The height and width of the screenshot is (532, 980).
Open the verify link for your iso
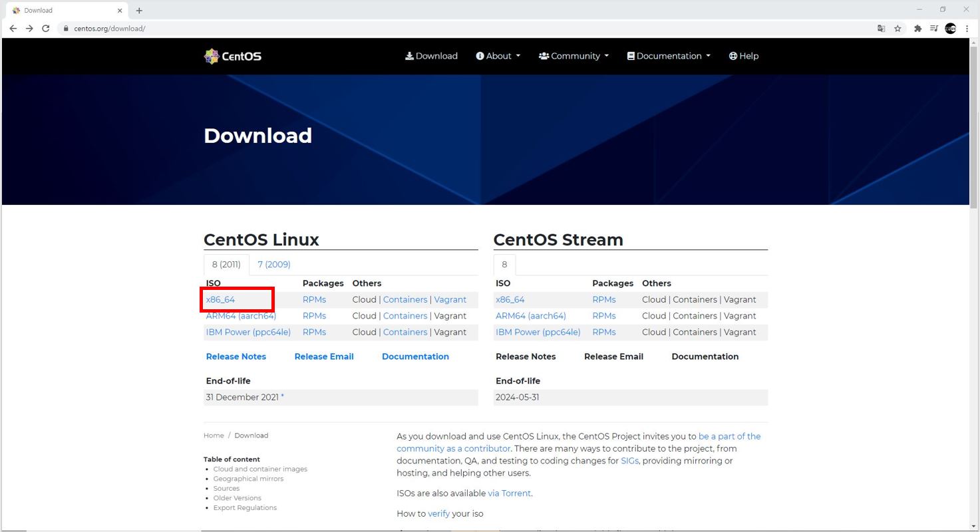click(x=439, y=513)
